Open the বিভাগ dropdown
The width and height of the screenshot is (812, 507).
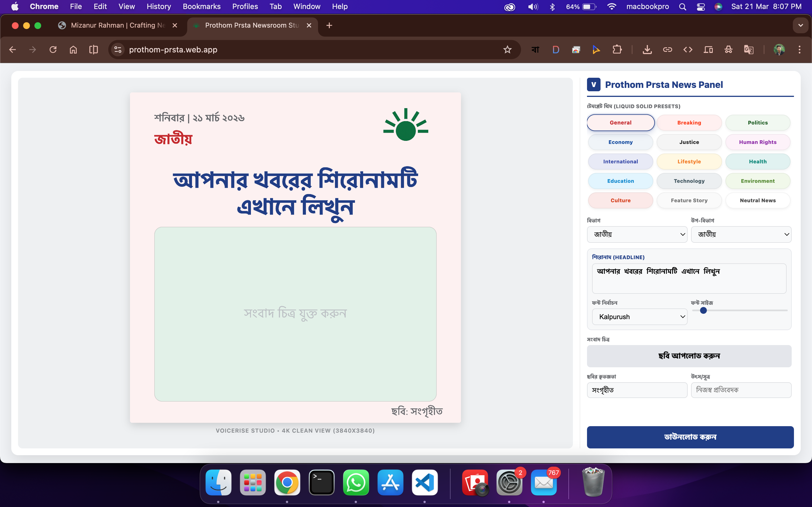click(x=637, y=234)
